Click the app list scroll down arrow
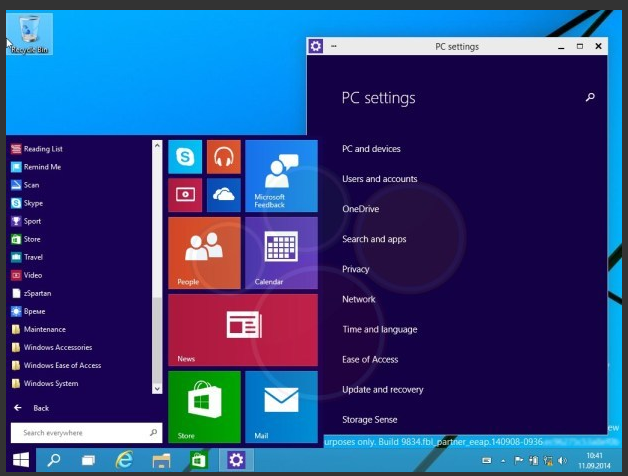The width and height of the screenshot is (628, 476). click(157, 388)
